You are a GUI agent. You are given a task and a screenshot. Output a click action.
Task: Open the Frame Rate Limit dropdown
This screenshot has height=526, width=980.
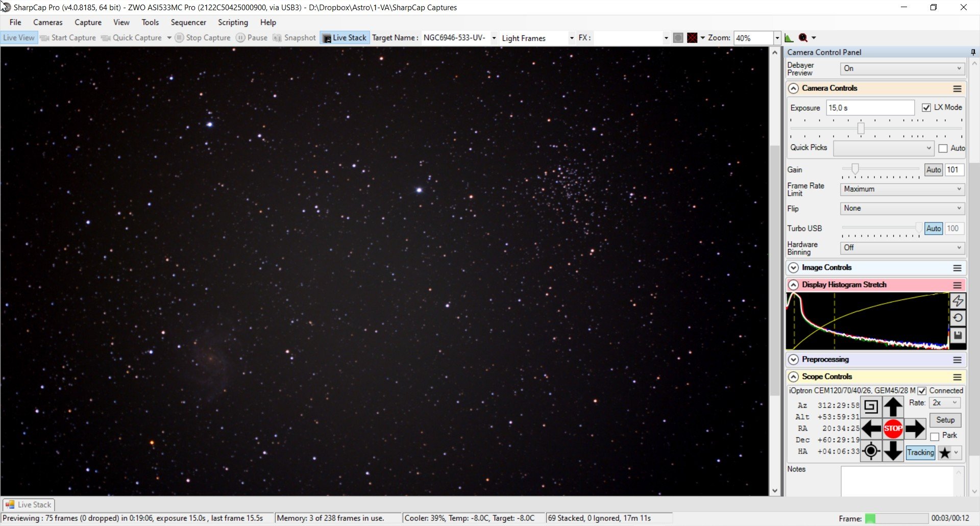(902, 189)
